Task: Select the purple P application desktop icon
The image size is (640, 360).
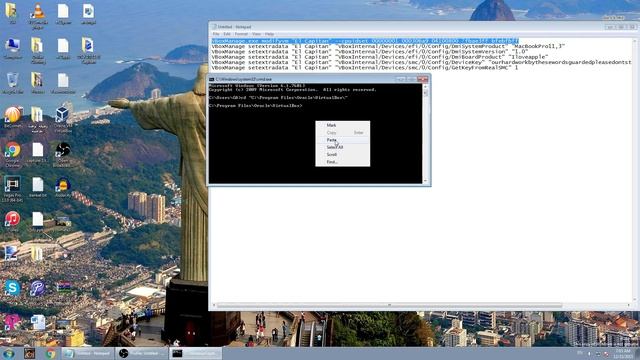Action: tap(38, 288)
